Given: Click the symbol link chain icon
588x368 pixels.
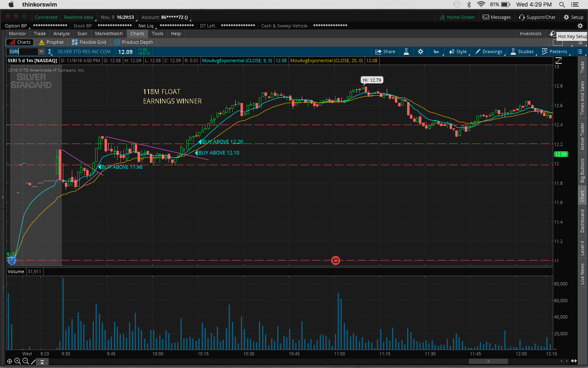Looking at the screenshot, I should 50,52.
